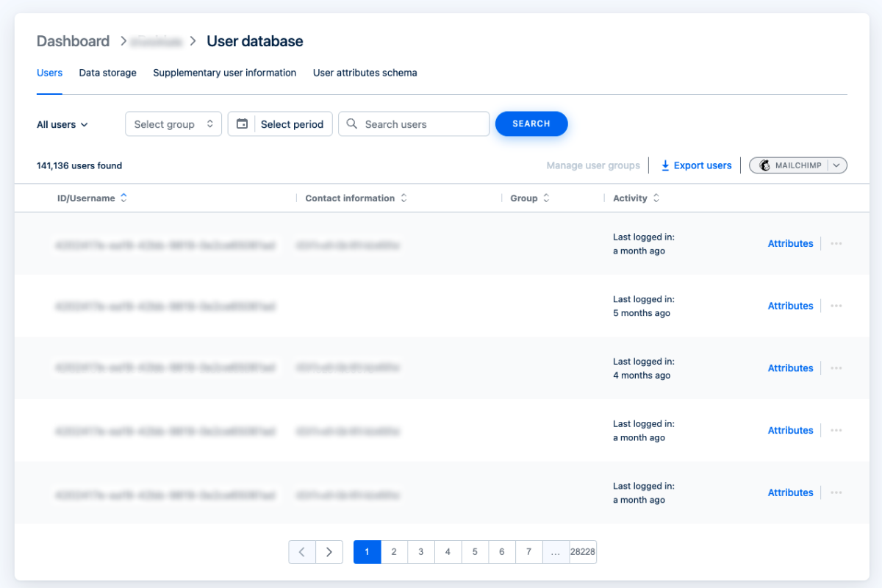
Task: Sort table by Activity column
Action: (656, 198)
